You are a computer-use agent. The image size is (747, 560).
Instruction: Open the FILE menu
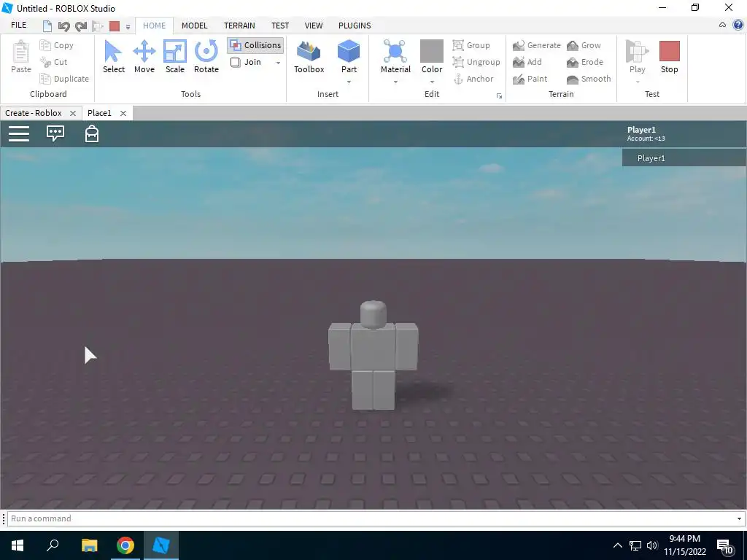tap(18, 26)
